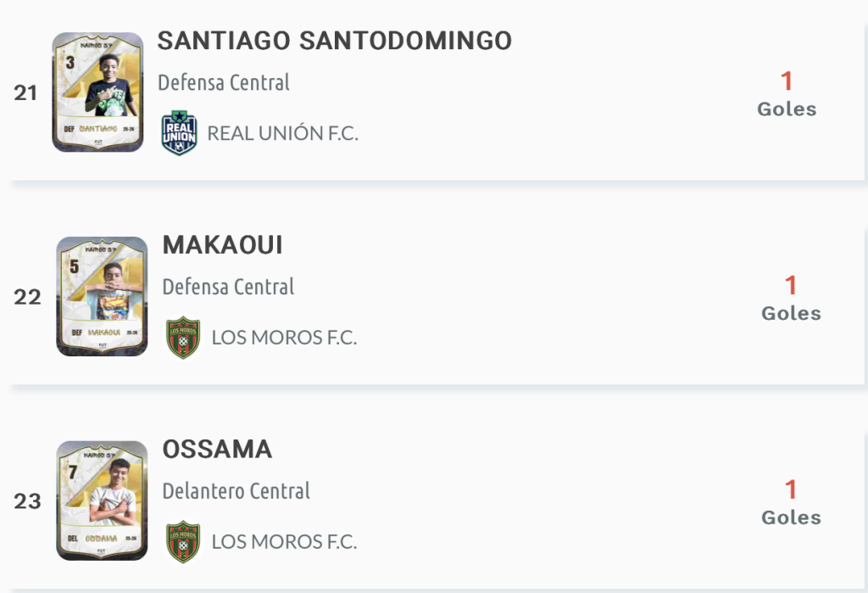The width and height of the screenshot is (868, 593).
Task: Click Ossama's Delantero Central position text
Action: (236, 491)
